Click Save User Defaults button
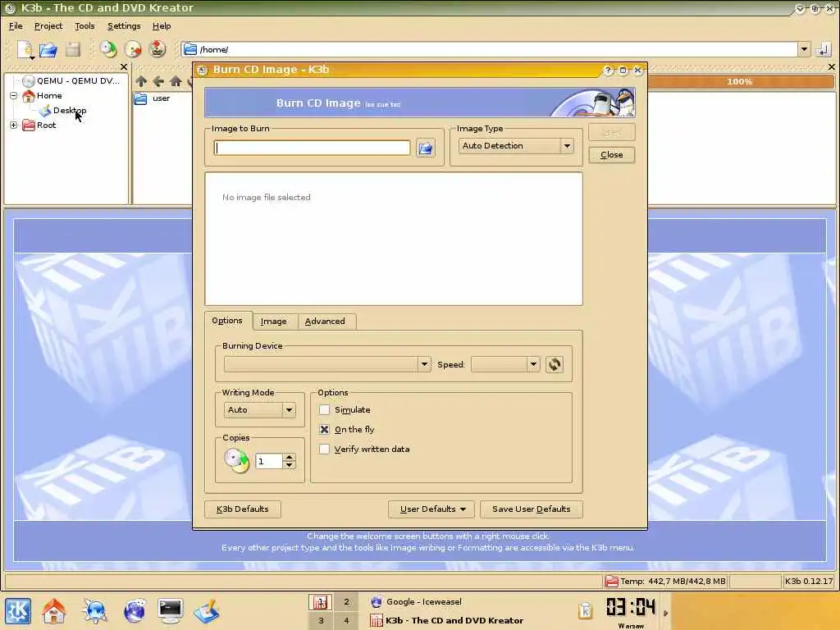840x630 pixels. 532,509
